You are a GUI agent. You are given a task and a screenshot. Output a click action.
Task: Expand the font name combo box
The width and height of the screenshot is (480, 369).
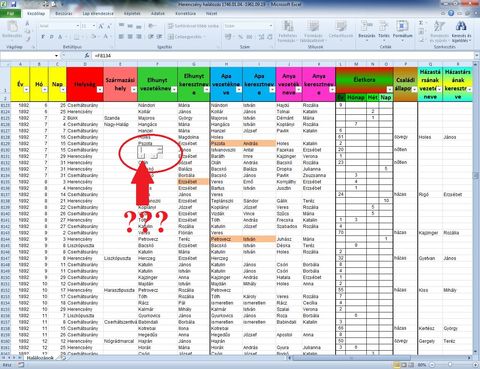[x=77, y=26]
